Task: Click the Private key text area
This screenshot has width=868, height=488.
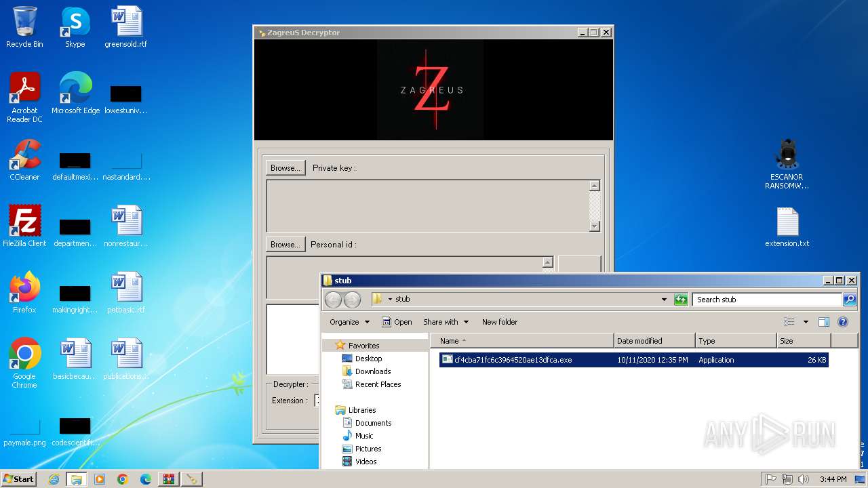Action: point(428,206)
